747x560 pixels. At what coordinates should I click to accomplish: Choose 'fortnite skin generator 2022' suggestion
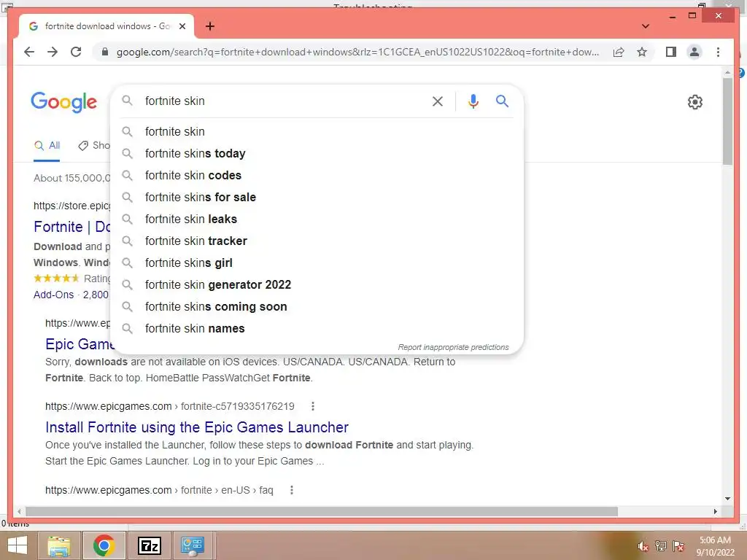pyautogui.click(x=317, y=285)
